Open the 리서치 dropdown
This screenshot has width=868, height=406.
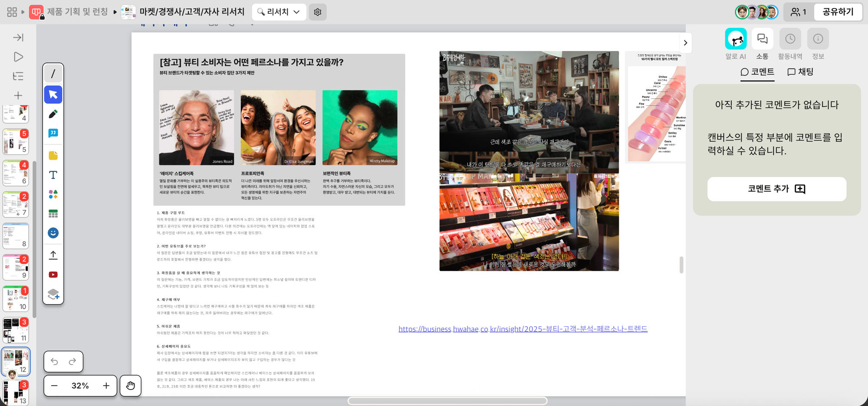click(x=279, y=12)
